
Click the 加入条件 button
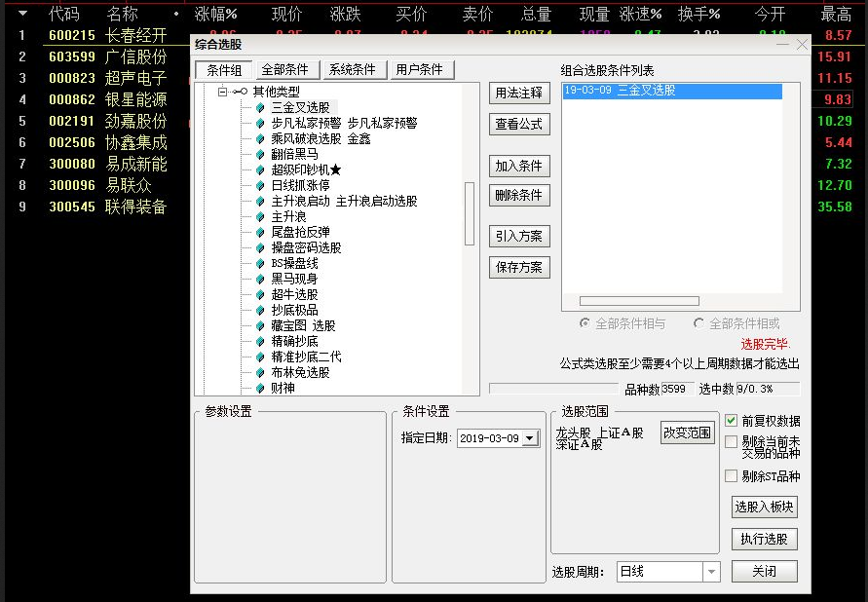(x=519, y=166)
